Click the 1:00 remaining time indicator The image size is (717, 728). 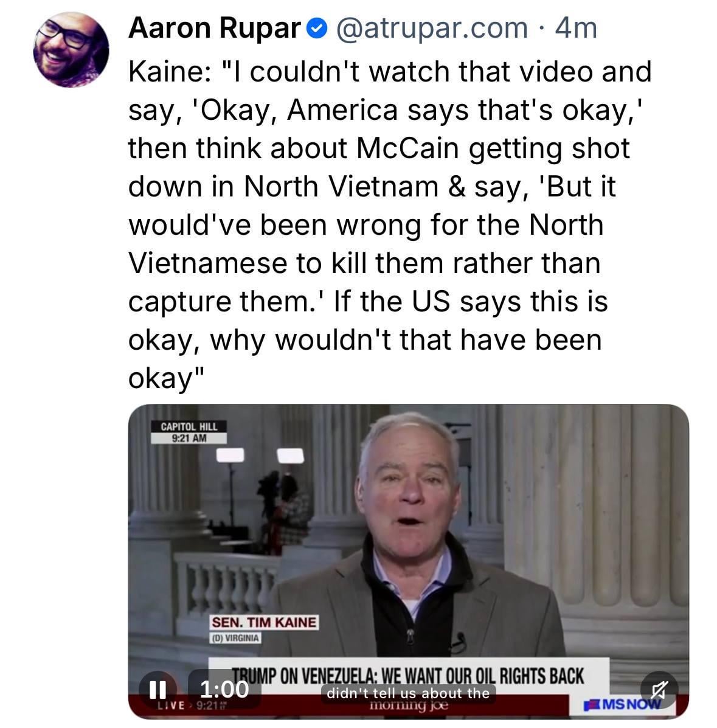pos(224,689)
